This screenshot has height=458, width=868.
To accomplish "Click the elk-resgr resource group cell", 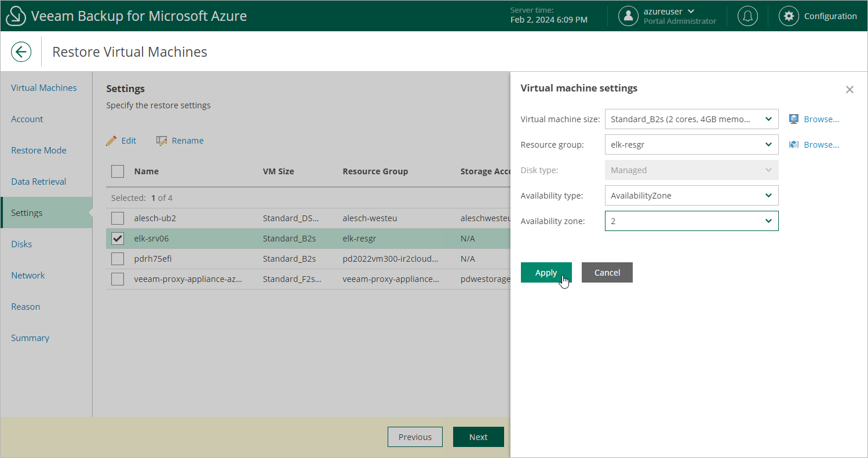I will [360, 239].
